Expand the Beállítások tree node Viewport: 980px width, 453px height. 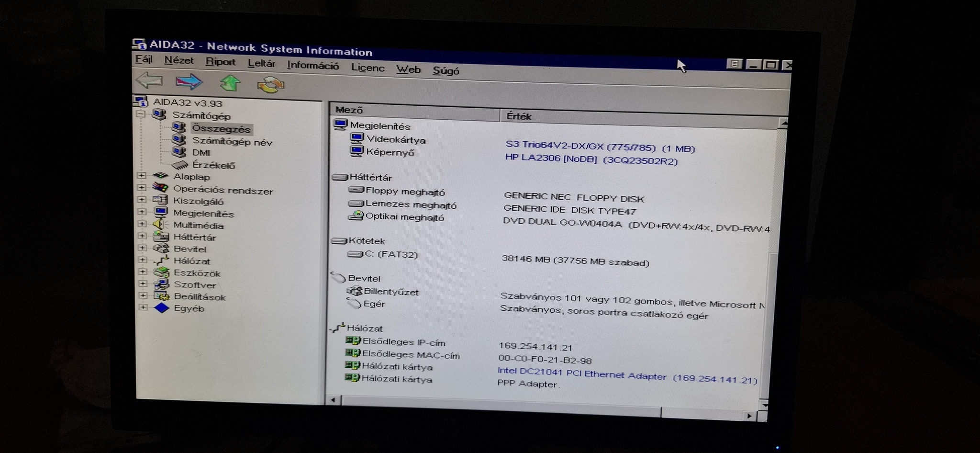point(143,295)
